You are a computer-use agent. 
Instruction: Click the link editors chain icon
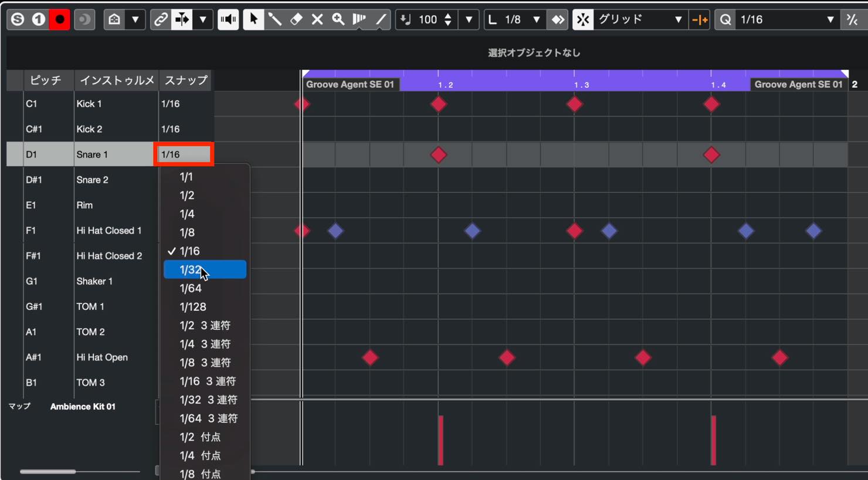point(160,19)
